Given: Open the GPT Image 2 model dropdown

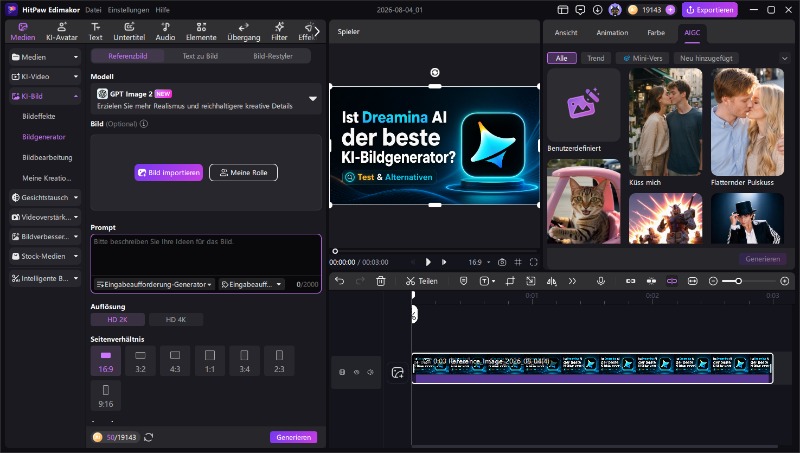Looking at the screenshot, I should (x=206, y=99).
